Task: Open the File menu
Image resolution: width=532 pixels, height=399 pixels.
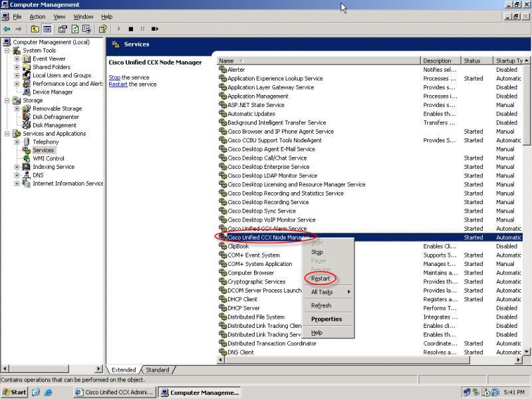Action: pyautogui.click(x=17, y=17)
